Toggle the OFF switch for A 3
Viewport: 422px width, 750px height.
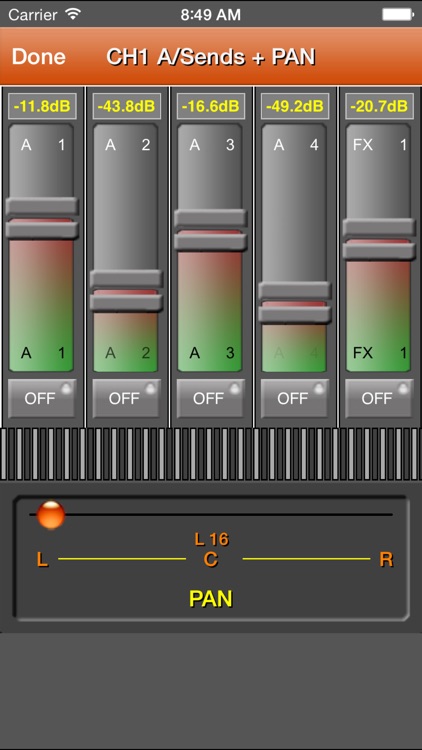210,398
